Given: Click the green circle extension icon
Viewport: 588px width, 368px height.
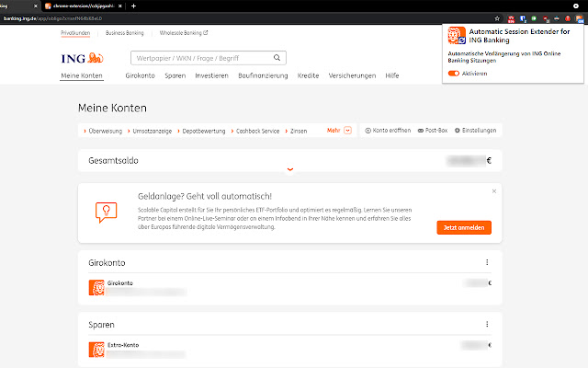Looking at the screenshot, I should [534, 18].
